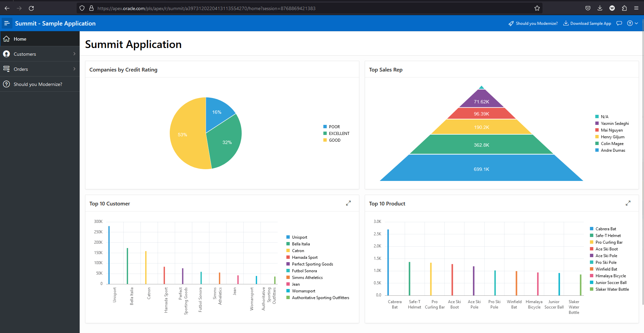Open the browser extensions puzzle icon
This screenshot has width=644, height=333.
pyautogui.click(x=624, y=8)
